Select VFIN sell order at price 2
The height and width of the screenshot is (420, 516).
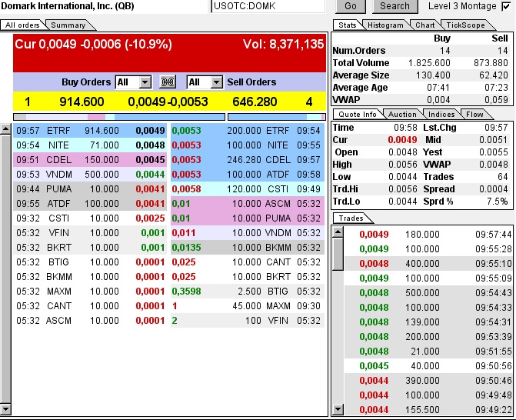(x=248, y=321)
